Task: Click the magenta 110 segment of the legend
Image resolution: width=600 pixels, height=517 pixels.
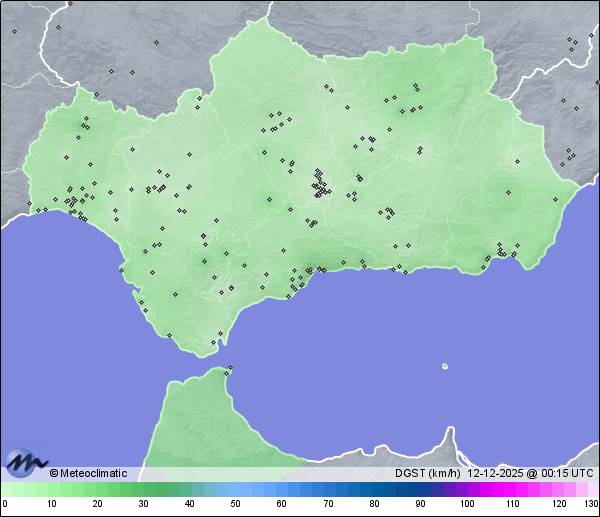Action: 512,489
